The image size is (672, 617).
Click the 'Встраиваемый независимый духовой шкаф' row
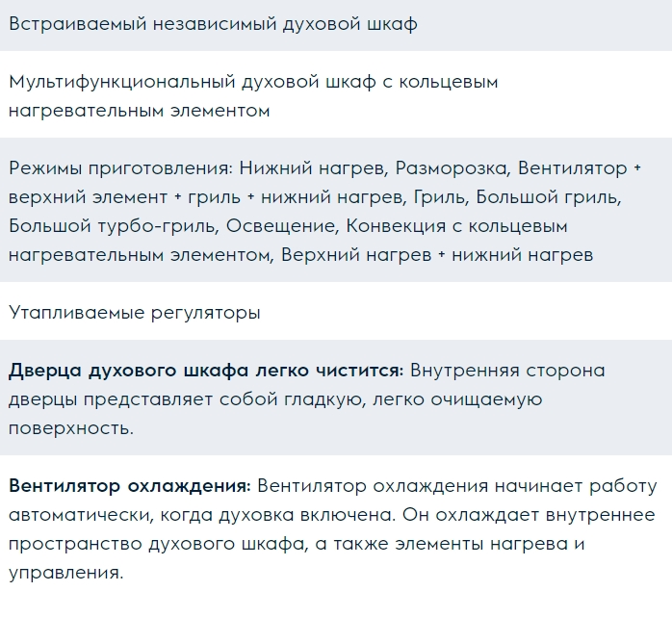(213, 24)
